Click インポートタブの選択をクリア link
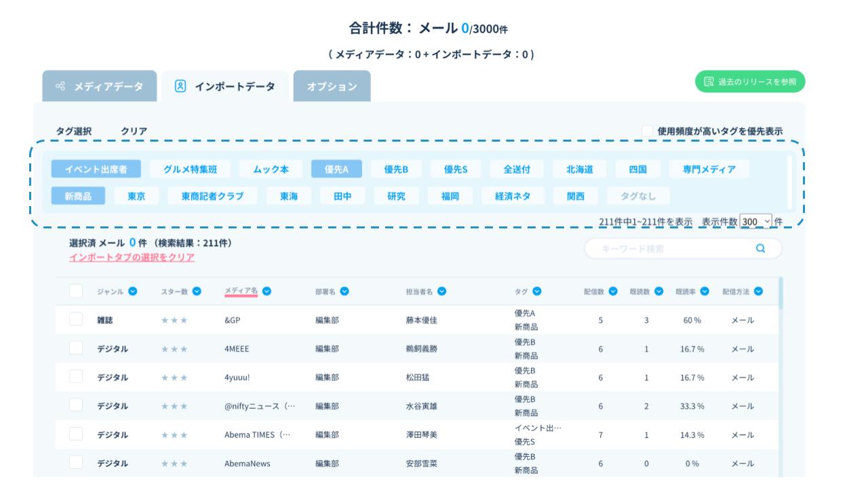The width and height of the screenshot is (868, 488). [132, 258]
